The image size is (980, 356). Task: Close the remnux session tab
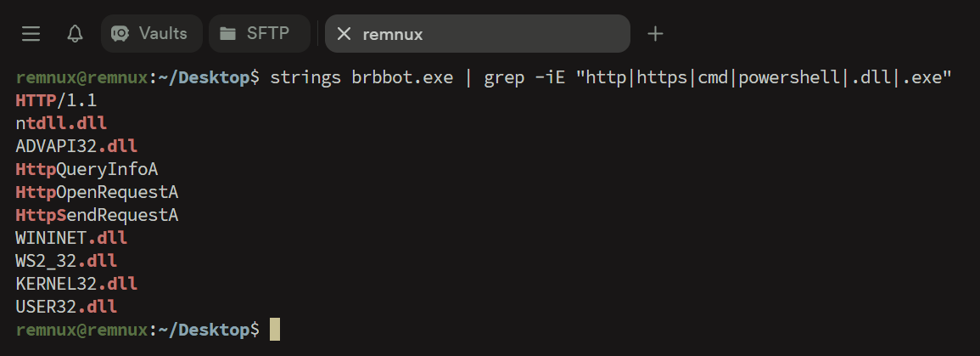coord(344,34)
